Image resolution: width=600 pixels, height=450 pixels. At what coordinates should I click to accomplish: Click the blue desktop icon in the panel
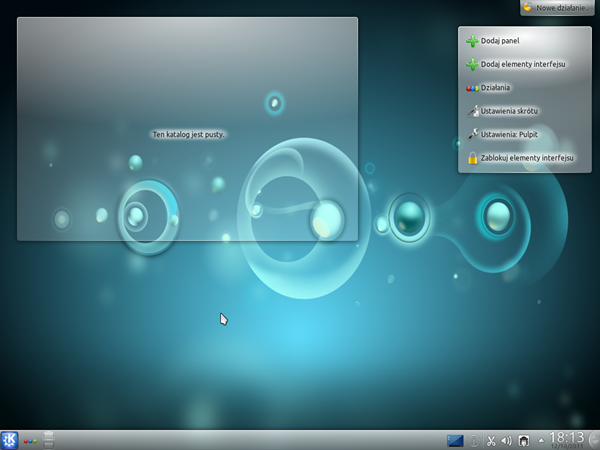456,439
